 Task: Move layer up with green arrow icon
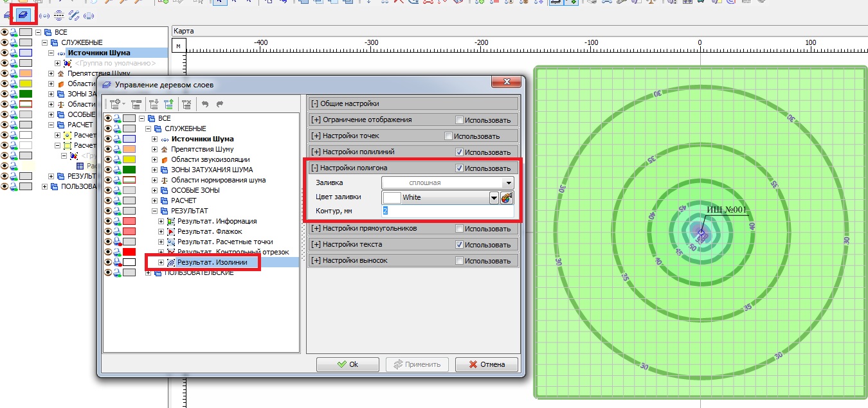click(168, 103)
